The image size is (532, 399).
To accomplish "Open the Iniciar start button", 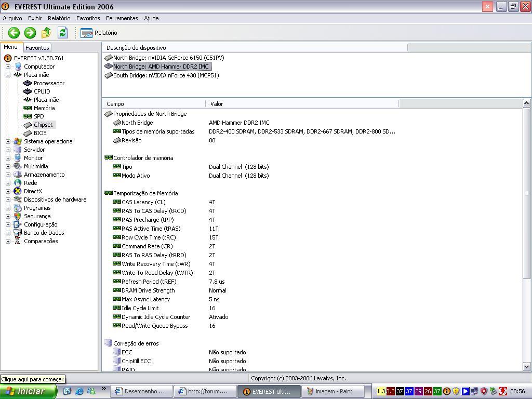I will click(28, 391).
